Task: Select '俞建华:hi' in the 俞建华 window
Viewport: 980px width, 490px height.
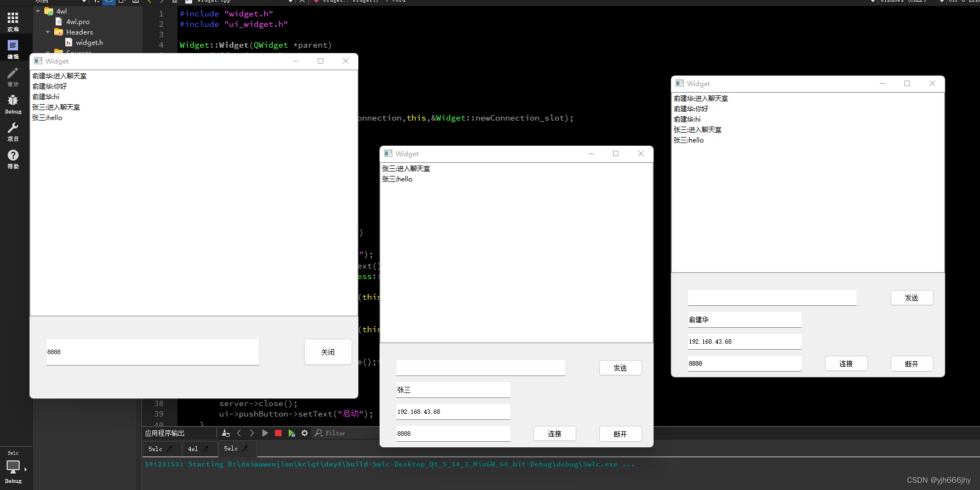Action: pyautogui.click(x=687, y=119)
